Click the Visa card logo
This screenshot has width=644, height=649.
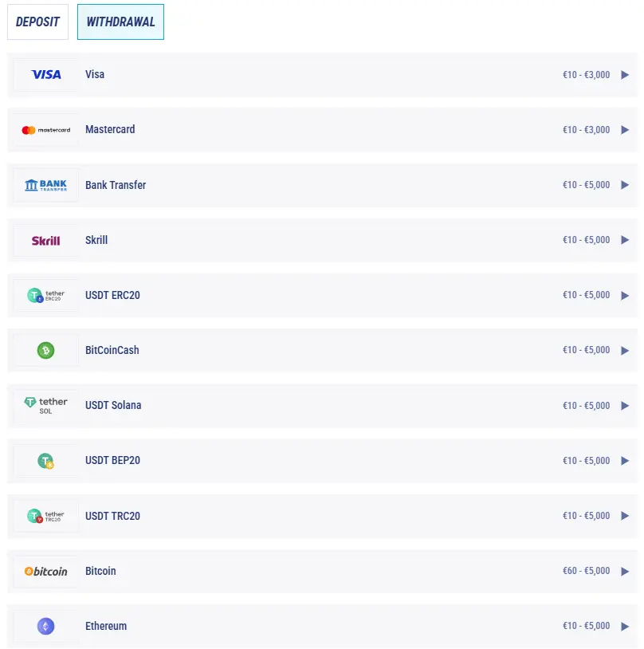[46, 75]
